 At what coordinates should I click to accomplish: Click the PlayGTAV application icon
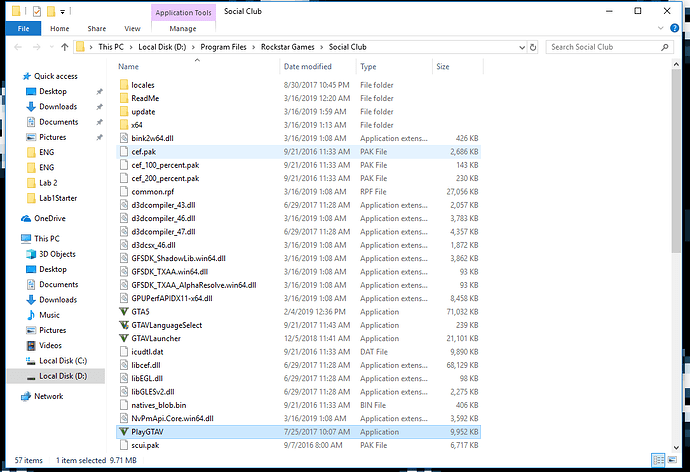click(x=124, y=432)
